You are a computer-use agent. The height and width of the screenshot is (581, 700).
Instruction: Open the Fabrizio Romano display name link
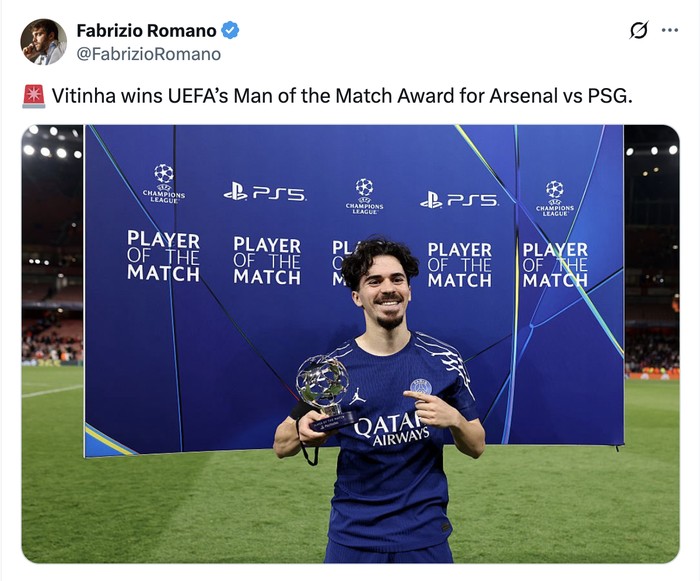point(146,31)
